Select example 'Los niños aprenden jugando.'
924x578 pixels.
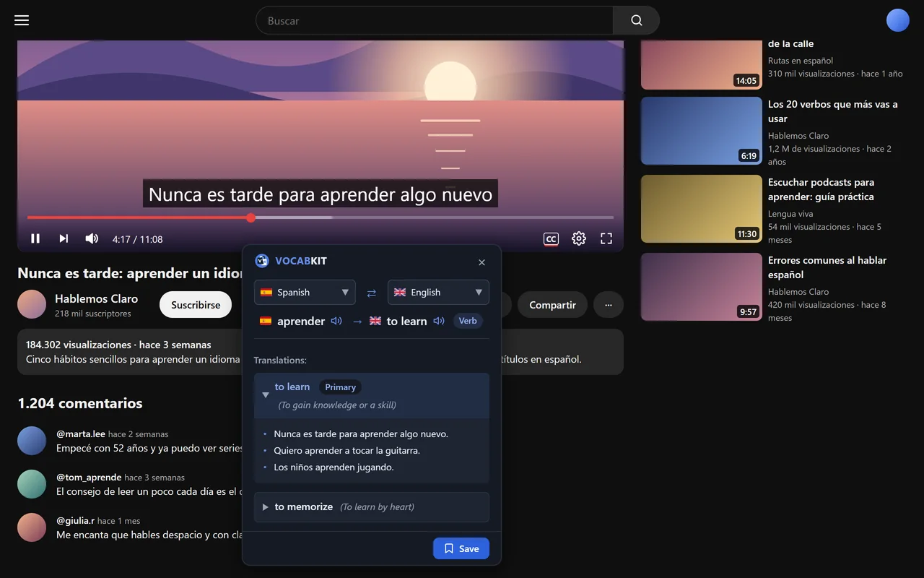[x=334, y=467]
